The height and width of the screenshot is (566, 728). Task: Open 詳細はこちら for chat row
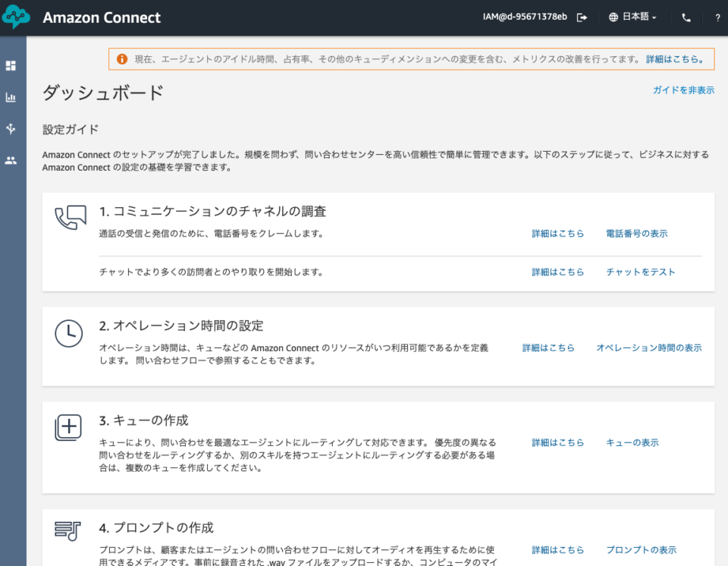pos(557,272)
